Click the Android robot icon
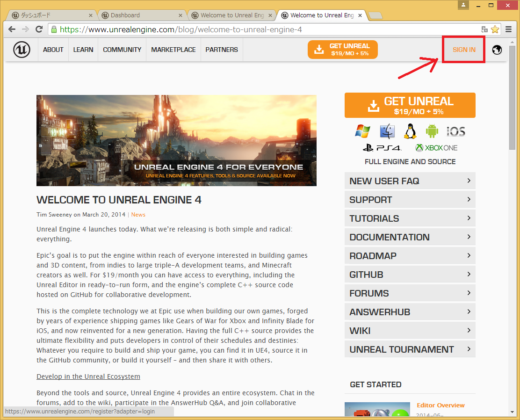 [x=432, y=131]
